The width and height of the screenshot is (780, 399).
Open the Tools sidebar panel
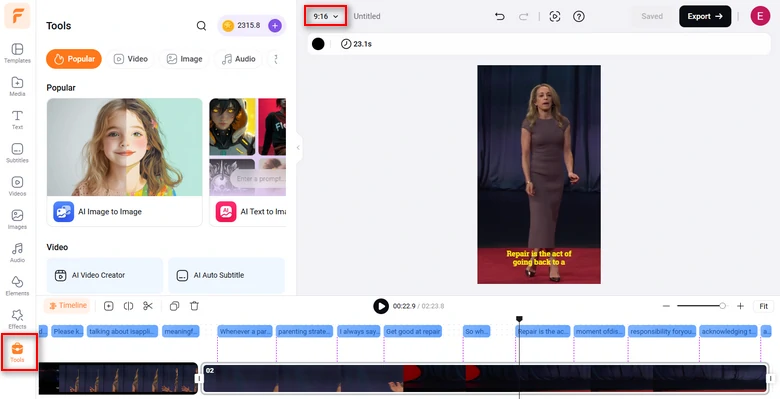click(x=17, y=352)
